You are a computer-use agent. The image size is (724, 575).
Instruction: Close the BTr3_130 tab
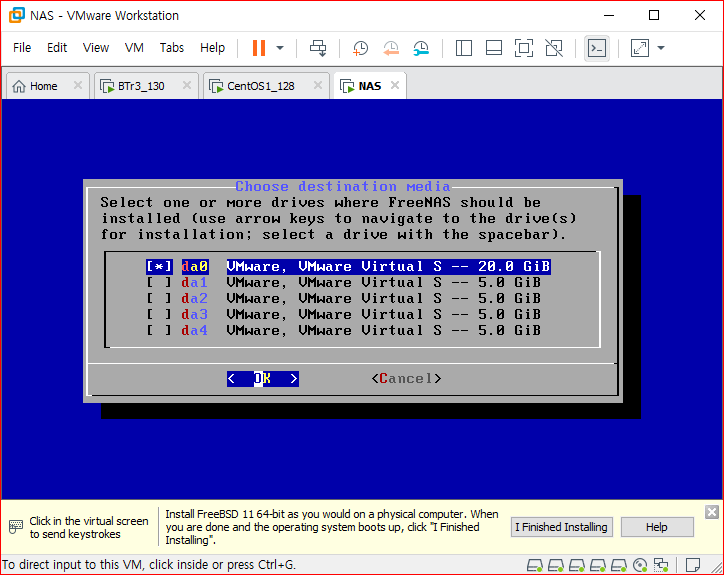click(187, 85)
